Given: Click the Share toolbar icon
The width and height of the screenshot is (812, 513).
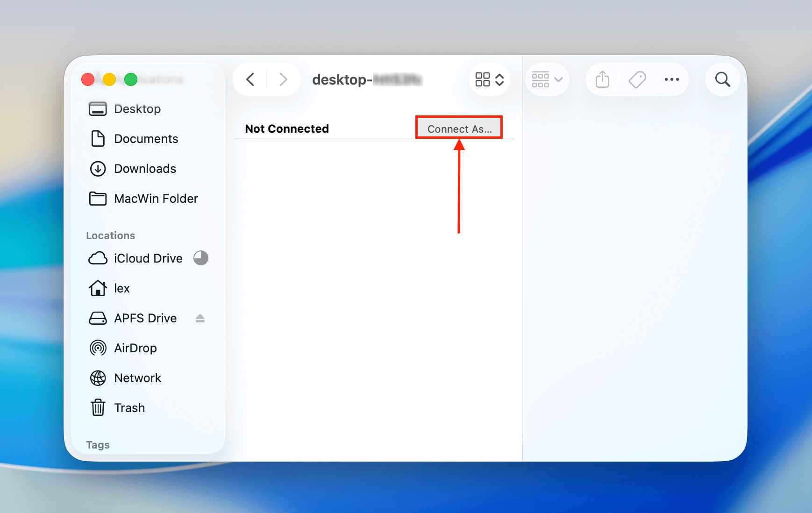Looking at the screenshot, I should pyautogui.click(x=602, y=79).
